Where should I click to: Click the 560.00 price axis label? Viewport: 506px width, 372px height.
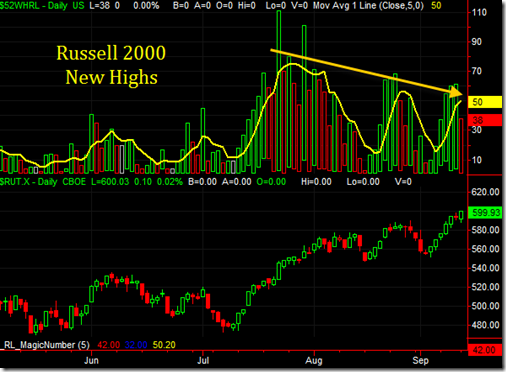tap(485, 249)
